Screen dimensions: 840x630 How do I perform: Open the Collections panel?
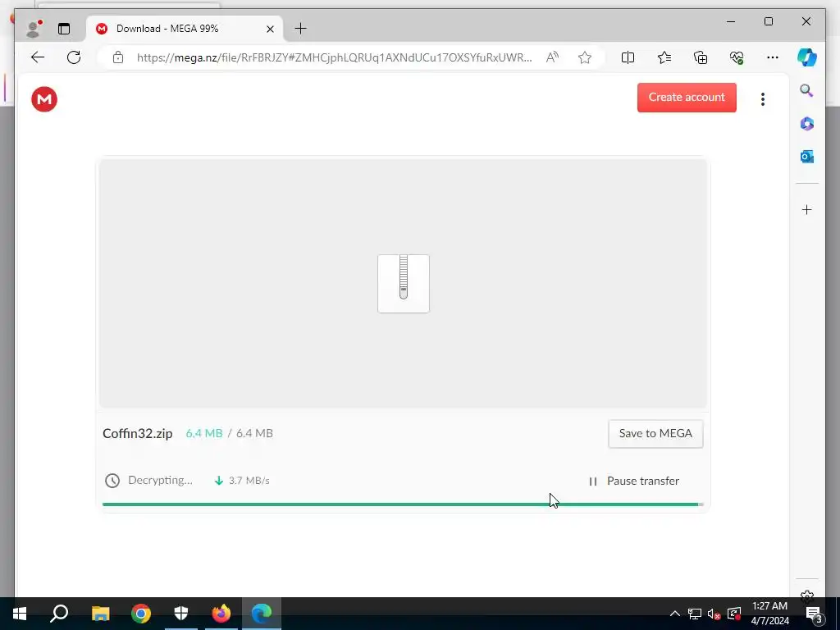point(701,57)
